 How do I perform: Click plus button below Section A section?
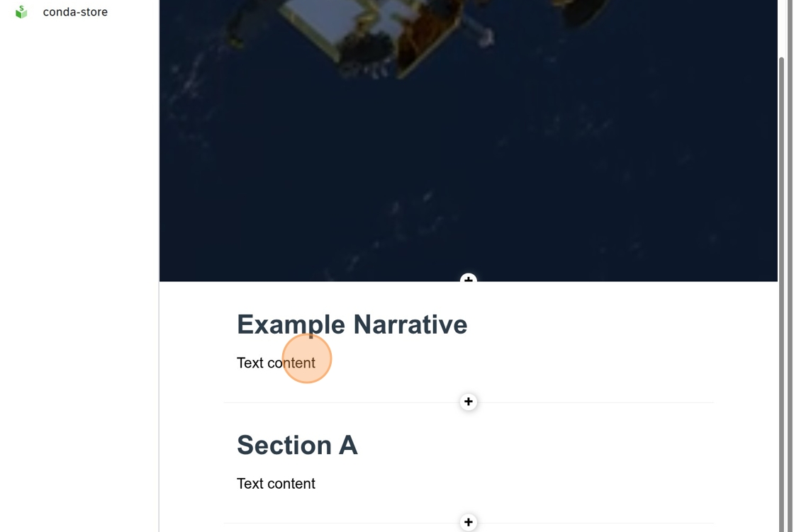[469, 522]
